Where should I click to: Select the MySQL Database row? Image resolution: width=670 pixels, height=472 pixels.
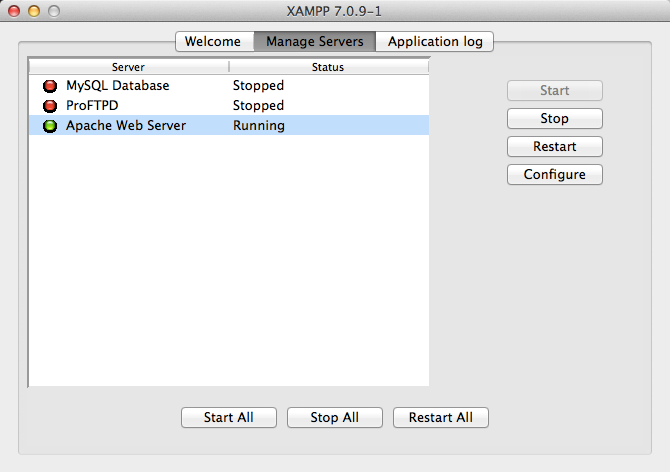coord(229,85)
